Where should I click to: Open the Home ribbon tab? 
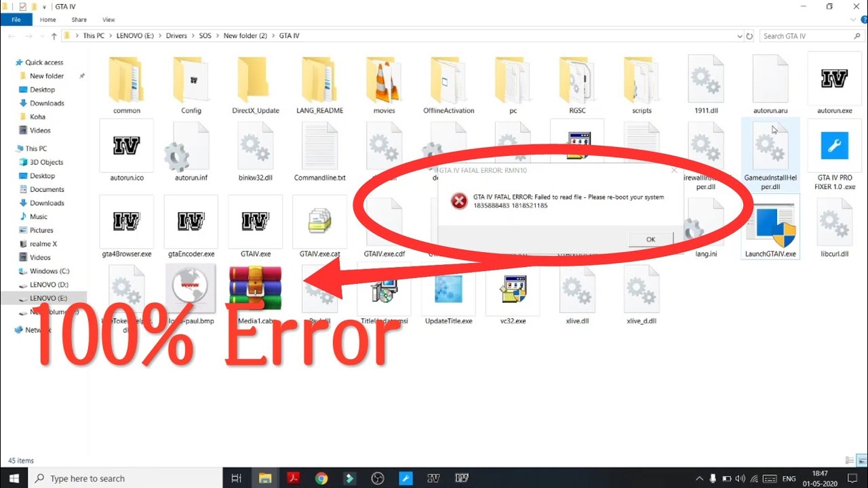[47, 20]
